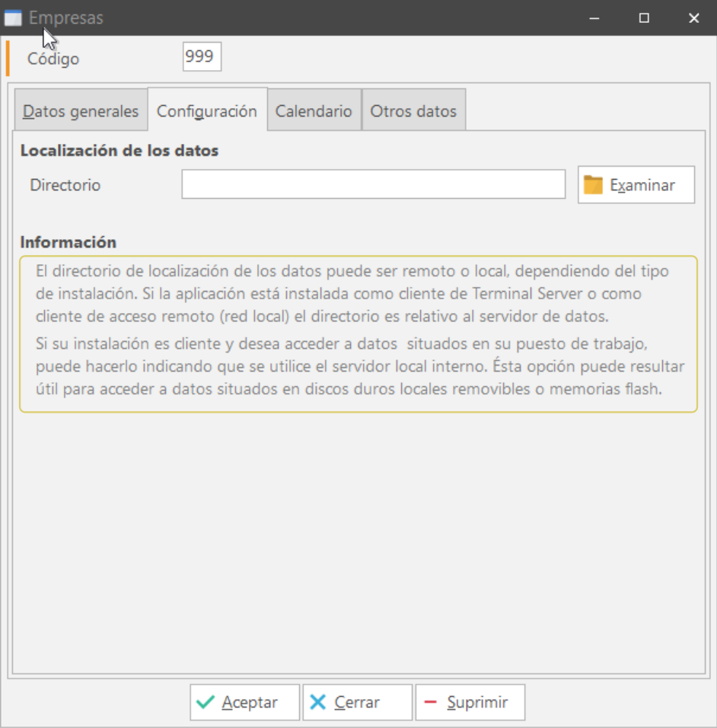Open the Calendario tab
This screenshot has height=728, width=717.
point(314,111)
